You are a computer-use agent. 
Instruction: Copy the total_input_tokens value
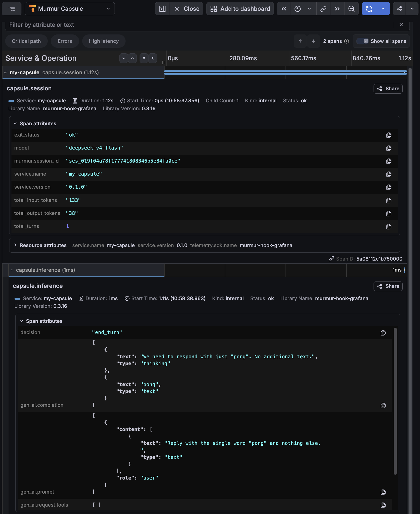point(389,200)
